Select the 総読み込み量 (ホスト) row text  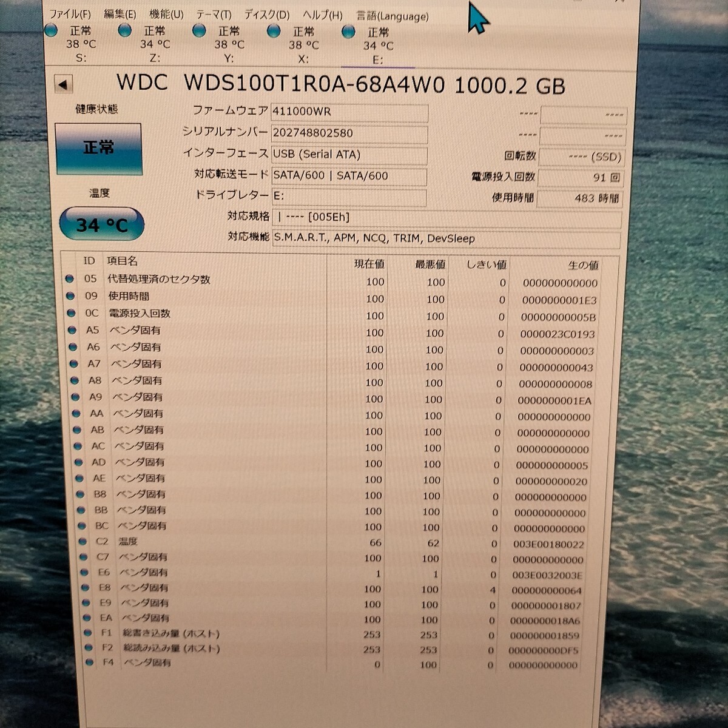tap(172, 648)
